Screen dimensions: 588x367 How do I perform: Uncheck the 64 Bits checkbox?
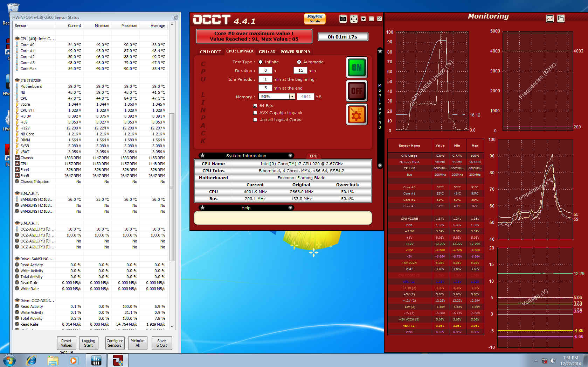tap(255, 106)
